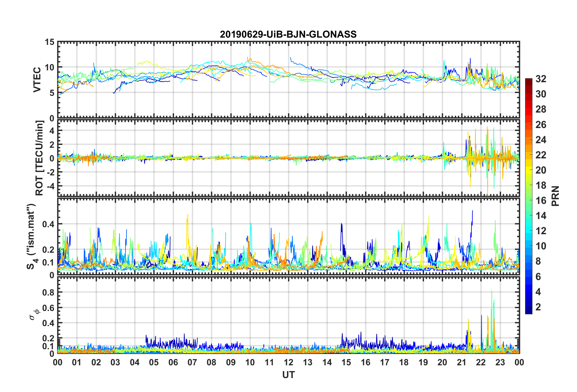This screenshot has height=392, width=577.
Task: Click hour tick 09 on UT axis
Action: (231, 362)
